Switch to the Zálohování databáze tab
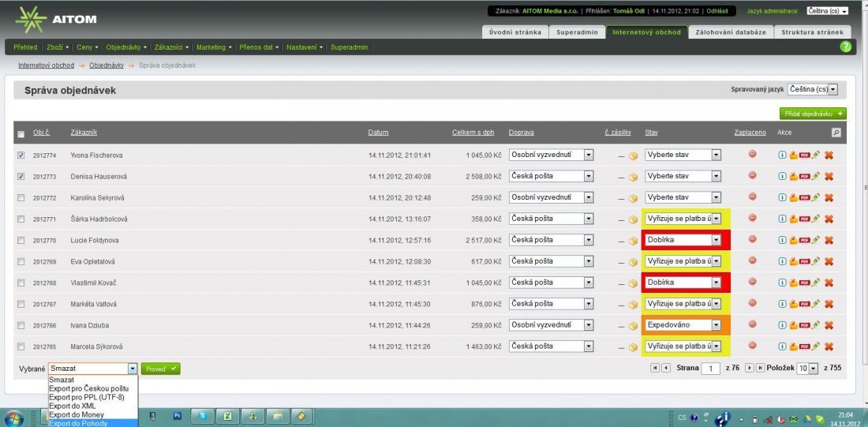This screenshot has height=427, width=868. pyautogui.click(x=728, y=32)
